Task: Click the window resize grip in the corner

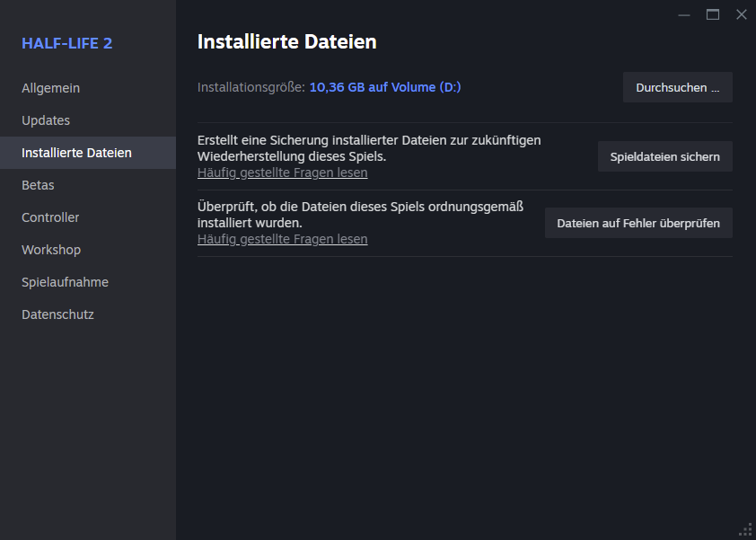Action: tap(745, 529)
